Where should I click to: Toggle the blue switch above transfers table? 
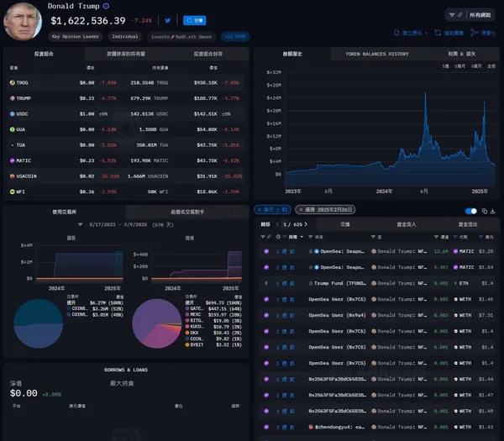(x=472, y=211)
